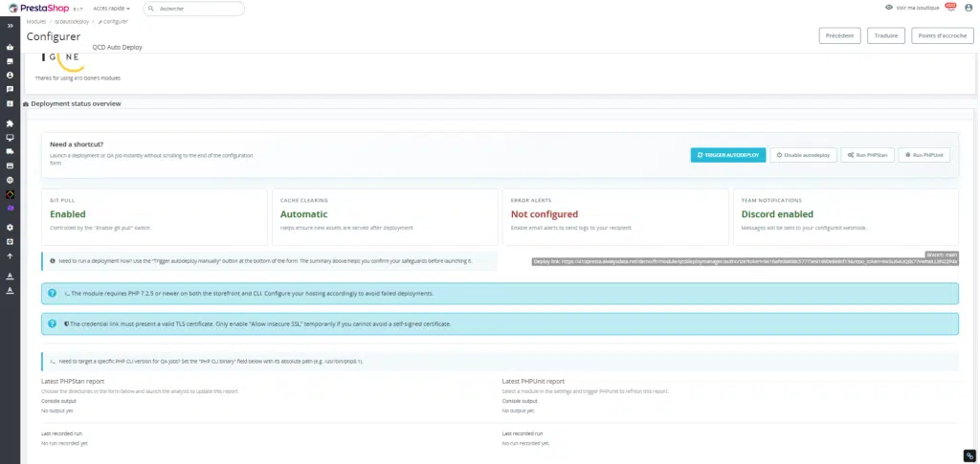Open Design via the monitor sidebar icon

pyautogui.click(x=10, y=138)
